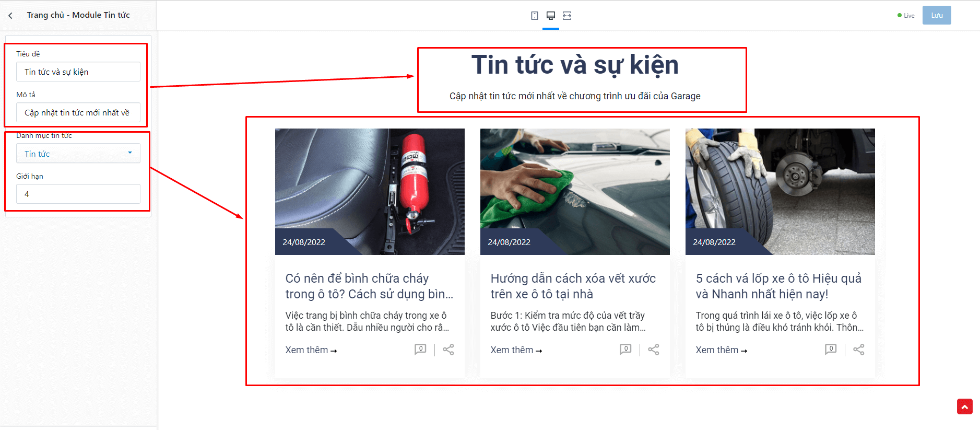Image resolution: width=980 pixels, height=430 pixels.
Task: Click the excerpt 'Bước 1: Kiểm tra mức độ'
Action: 568,321
